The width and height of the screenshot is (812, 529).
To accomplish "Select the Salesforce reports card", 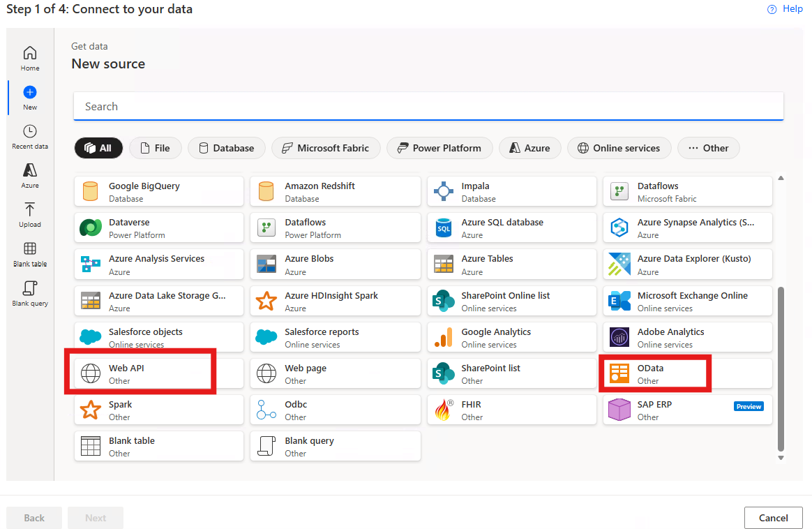I will [336, 337].
